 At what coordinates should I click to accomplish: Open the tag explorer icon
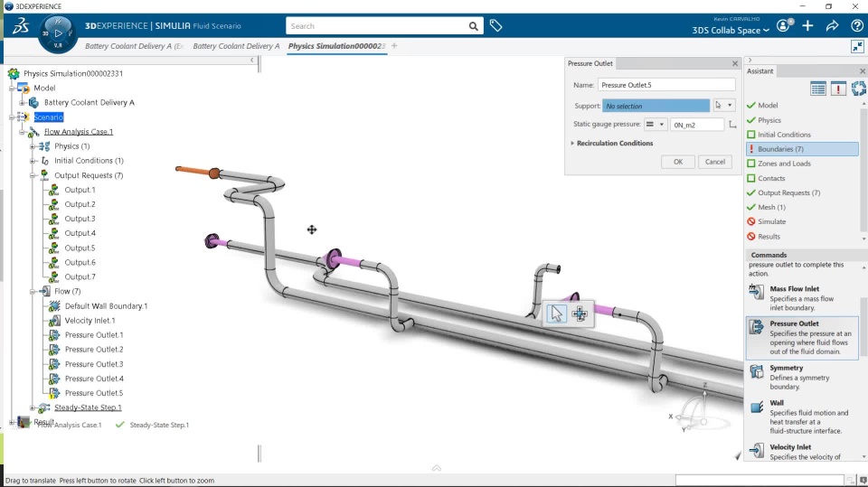click(496, 25)
